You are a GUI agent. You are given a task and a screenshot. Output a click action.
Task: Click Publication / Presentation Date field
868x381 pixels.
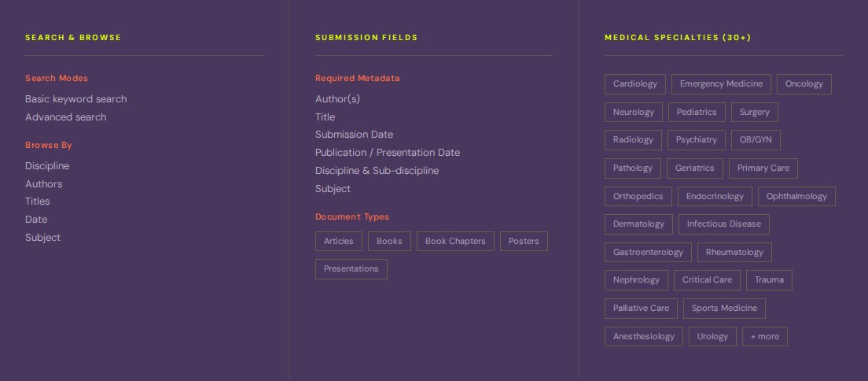[388, 153]
